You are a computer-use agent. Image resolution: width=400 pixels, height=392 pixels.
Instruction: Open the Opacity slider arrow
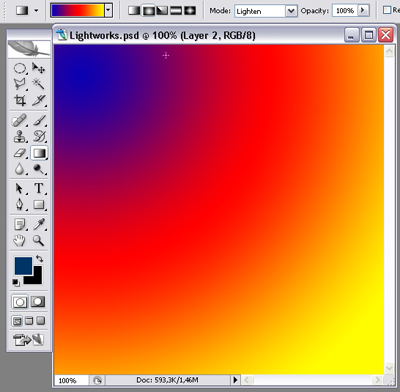363,11
